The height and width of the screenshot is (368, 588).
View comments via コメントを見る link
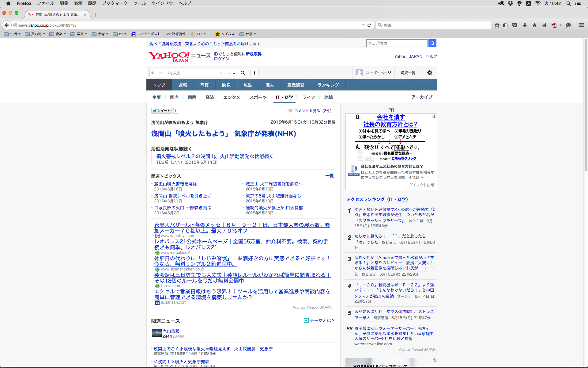point(312,111)
